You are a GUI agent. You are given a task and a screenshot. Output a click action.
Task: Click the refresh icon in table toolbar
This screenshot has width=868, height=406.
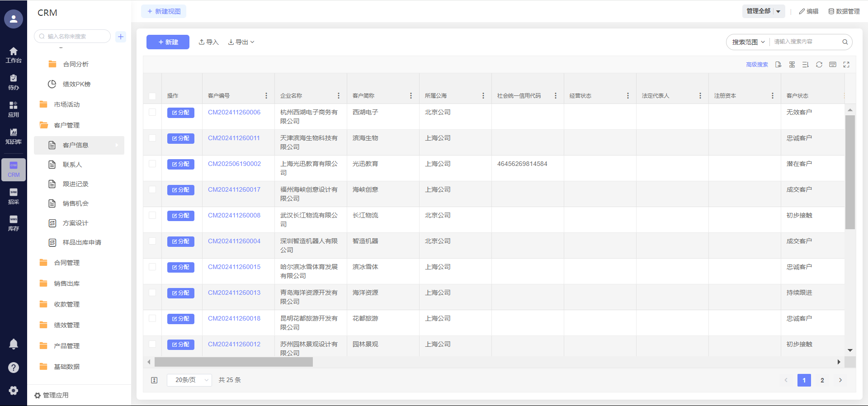(x=819, y=65)
